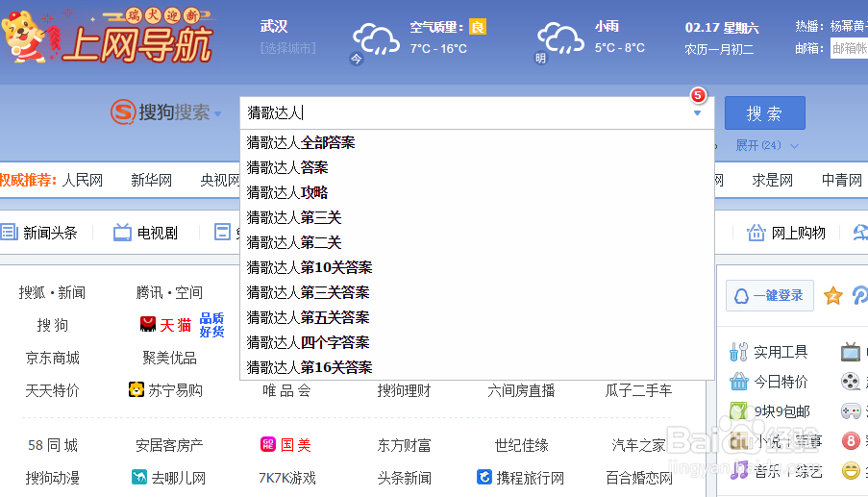Viewport: 868px width, 497px height.
Task: Open the 求是网 link
Action: (x=772, y=180)
